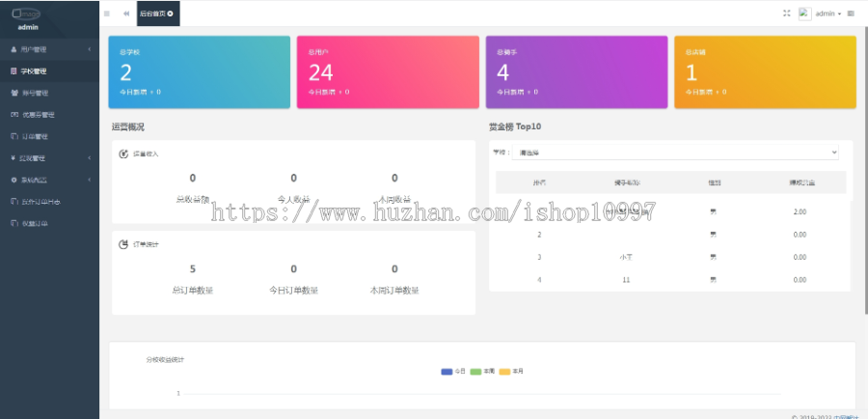Expand the 用户管理 submenu arrow
This screenshot has width=868, height=419.
tap(90, 49)
